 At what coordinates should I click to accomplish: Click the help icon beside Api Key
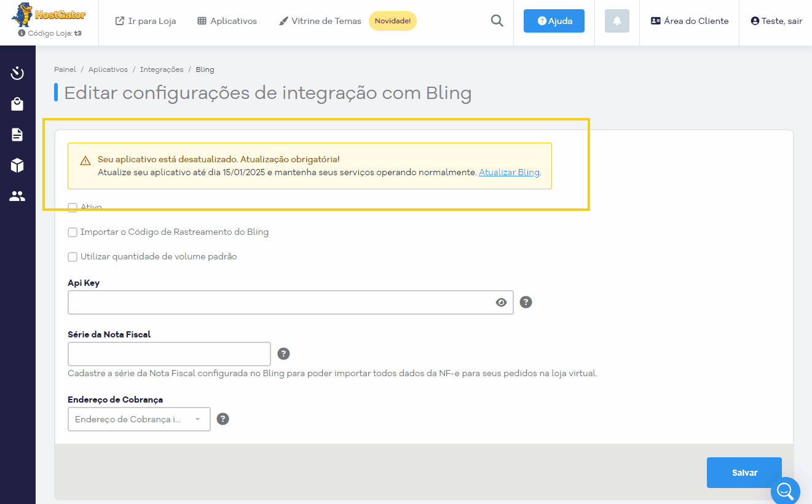pos(526,302)
